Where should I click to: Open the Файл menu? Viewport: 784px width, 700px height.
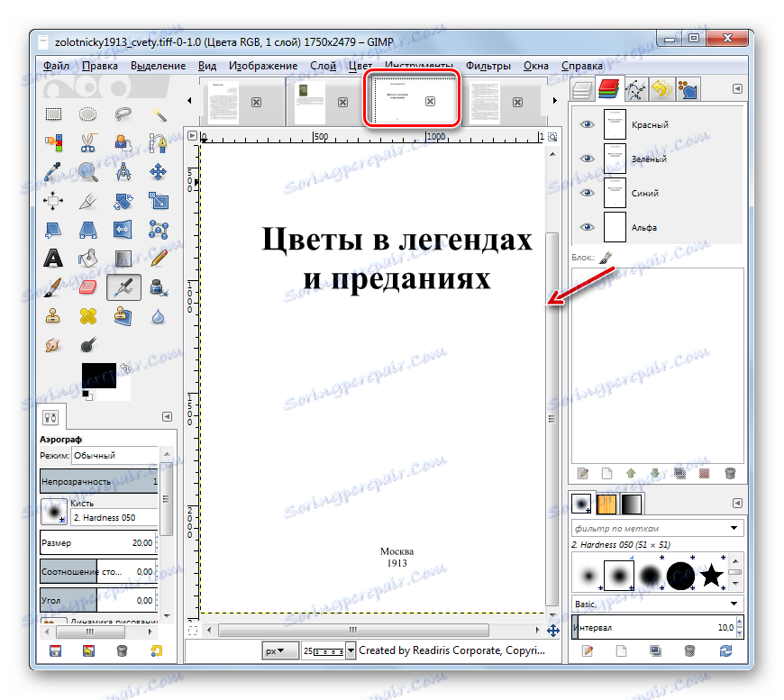point(56,66)
